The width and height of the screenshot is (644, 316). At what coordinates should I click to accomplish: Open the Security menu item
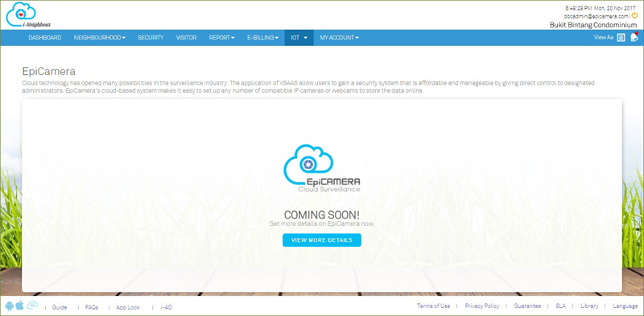tap(151, 37)
